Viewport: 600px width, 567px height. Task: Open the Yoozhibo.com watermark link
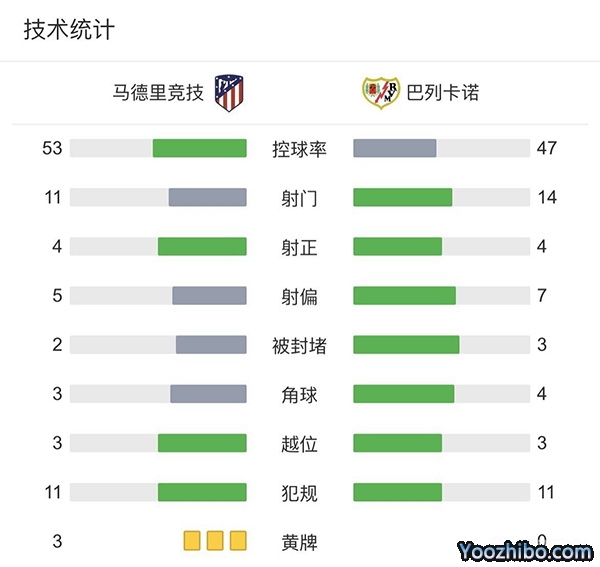(526, 551)
